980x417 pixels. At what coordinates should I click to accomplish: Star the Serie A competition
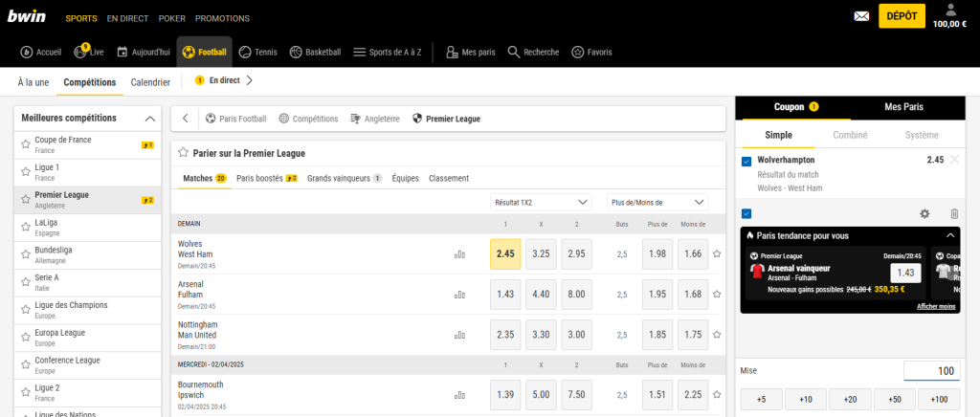coord(26,282)
